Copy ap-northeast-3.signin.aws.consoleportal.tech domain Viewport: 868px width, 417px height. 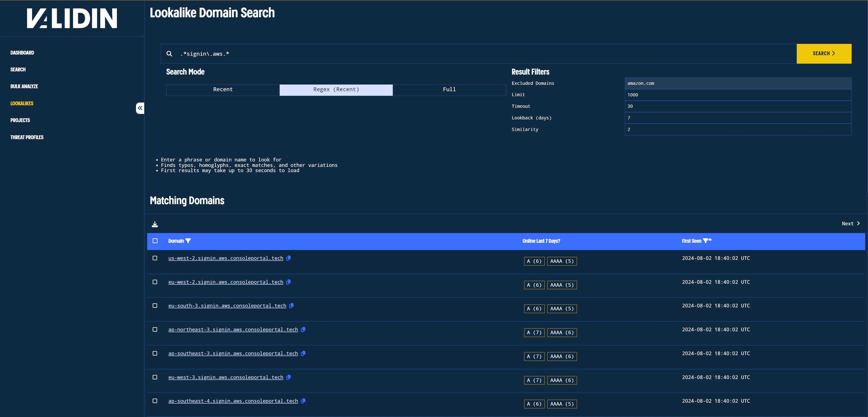point(303,329)
